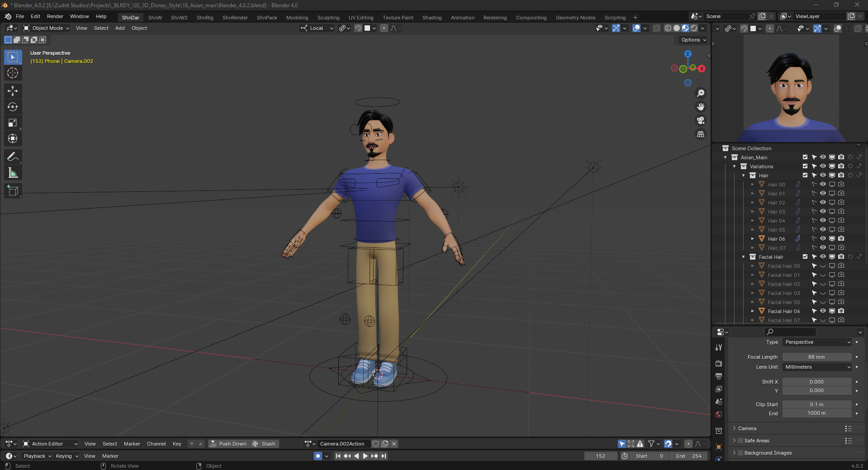Click the Select Box tool icon
Screen dimensions: 868x470
(13, 57)
